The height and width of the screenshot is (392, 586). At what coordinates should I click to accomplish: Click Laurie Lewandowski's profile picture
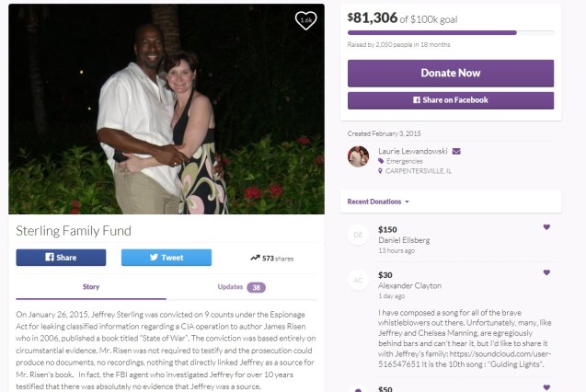point(359,156)
